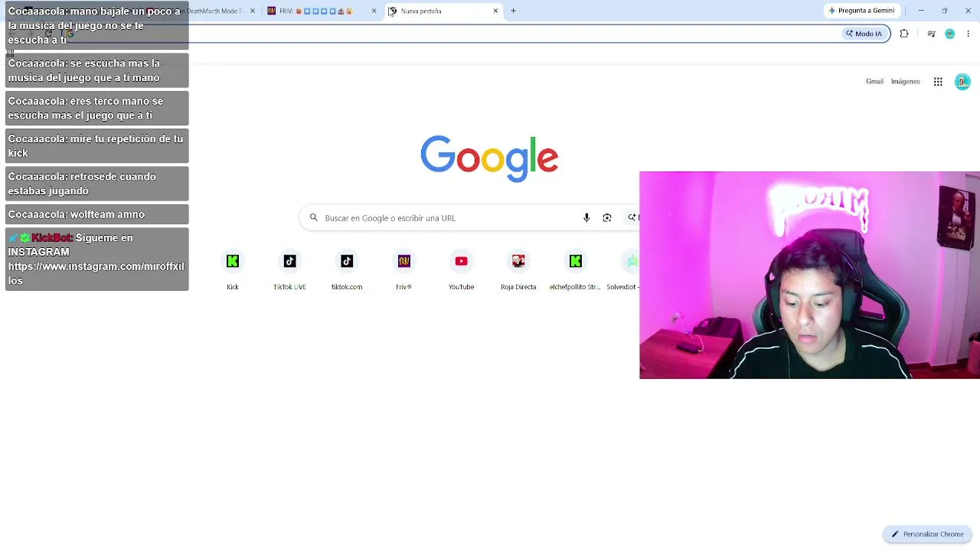The image size is (980, 551).
Task: Switch to the FRIV tab
Action: pos(321,11)
